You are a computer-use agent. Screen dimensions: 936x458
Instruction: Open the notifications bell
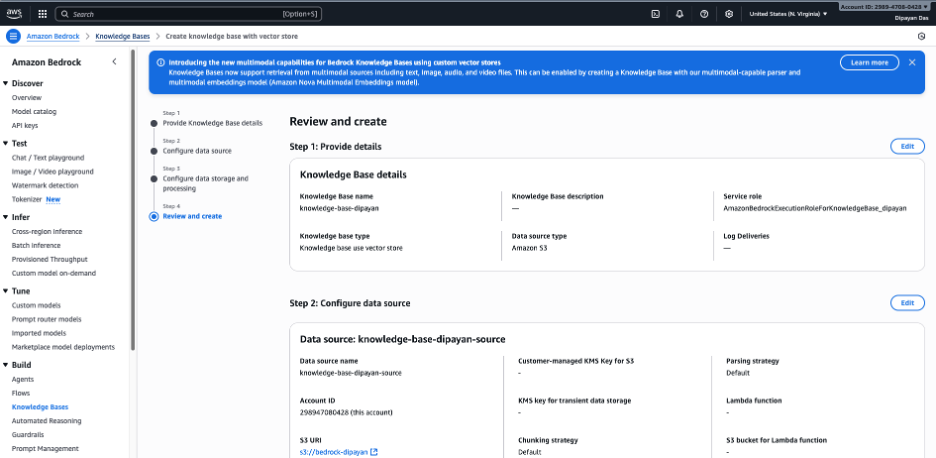point(679,14)
